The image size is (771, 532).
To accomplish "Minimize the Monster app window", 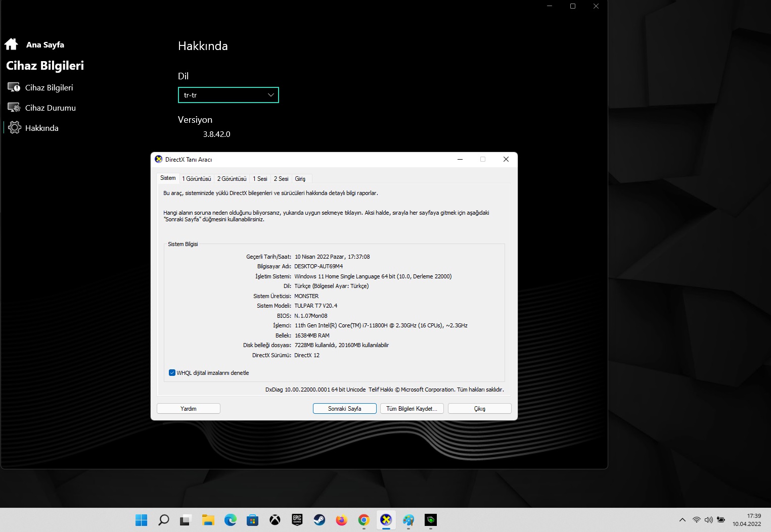I will click(x=550, y=6).
